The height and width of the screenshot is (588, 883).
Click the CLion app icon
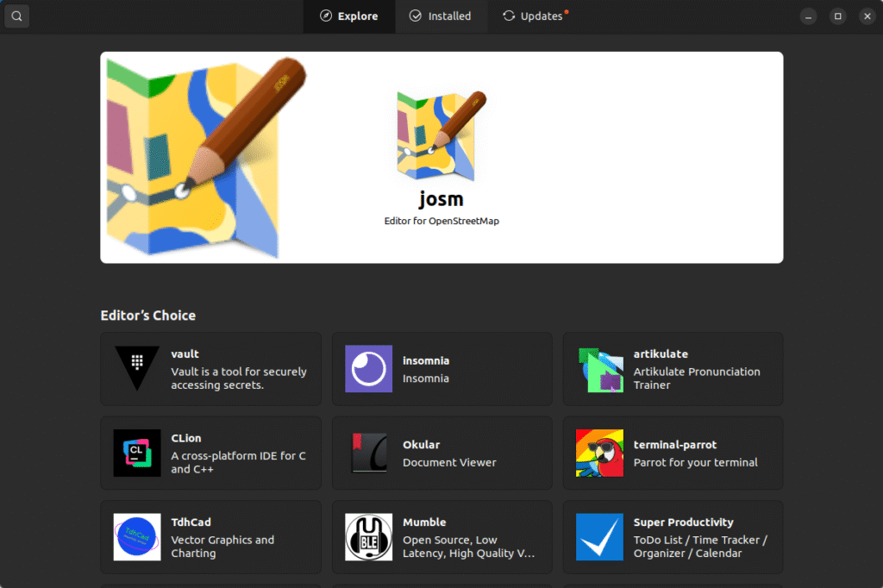137,454
